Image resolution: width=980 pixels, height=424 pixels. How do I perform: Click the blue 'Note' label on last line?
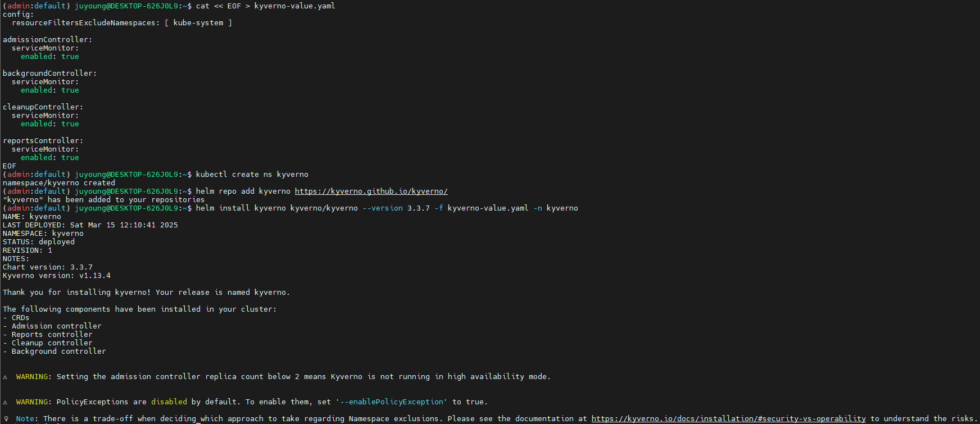point(25,419)
